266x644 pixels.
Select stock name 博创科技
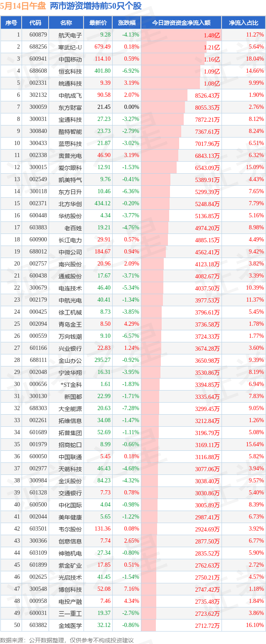click(x=70, y=589)
